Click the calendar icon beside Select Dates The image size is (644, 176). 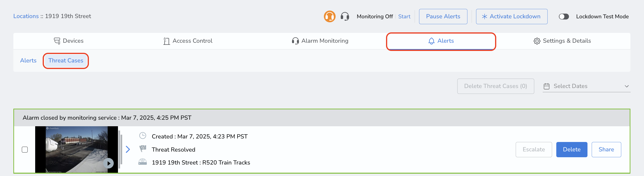click(546, 86)
